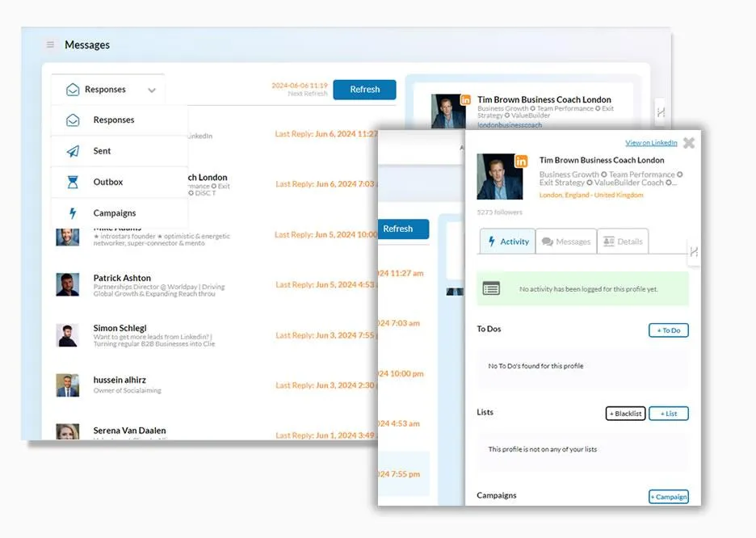Click the + List button
756x538 pixels.
[668, 414]
